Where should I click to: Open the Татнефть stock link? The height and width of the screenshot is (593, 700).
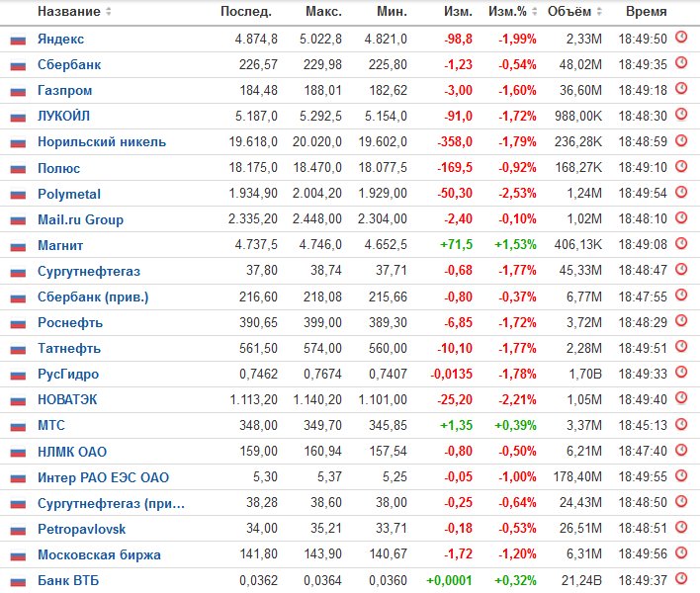(69, 348)
